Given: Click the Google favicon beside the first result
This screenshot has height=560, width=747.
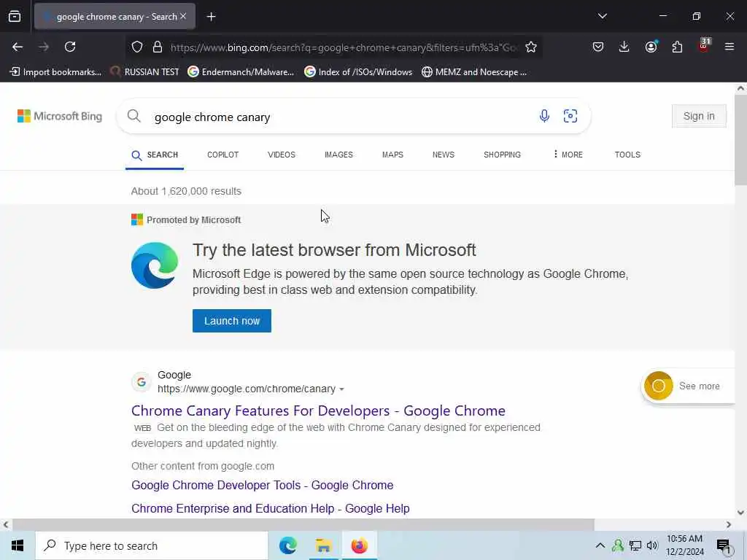Looking at the screenshot, I should pyautogui.click(x=142, y=382).
